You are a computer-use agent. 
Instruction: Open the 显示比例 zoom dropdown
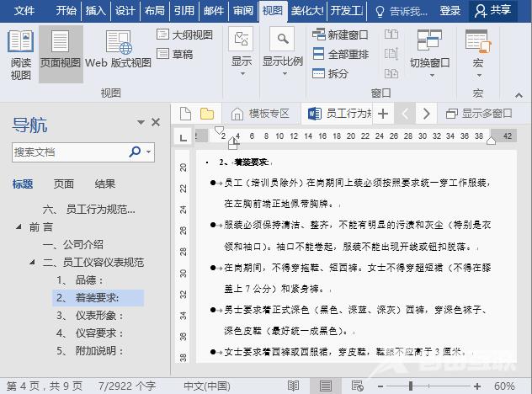(x=282, y=52)
